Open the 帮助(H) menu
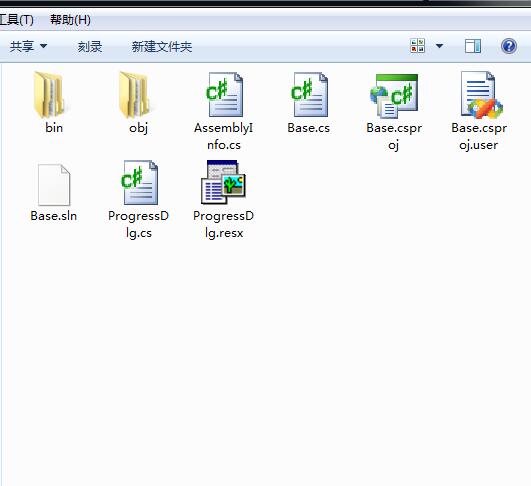 [70, 20]
